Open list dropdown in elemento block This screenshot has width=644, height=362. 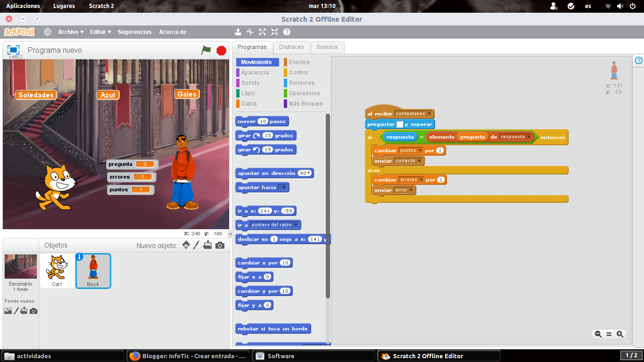tap(529, 137)
